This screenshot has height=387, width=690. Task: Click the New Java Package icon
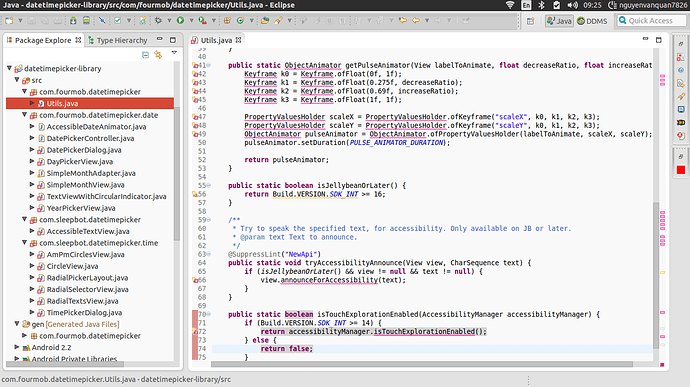pyautogui.click(x=227, y=20)
